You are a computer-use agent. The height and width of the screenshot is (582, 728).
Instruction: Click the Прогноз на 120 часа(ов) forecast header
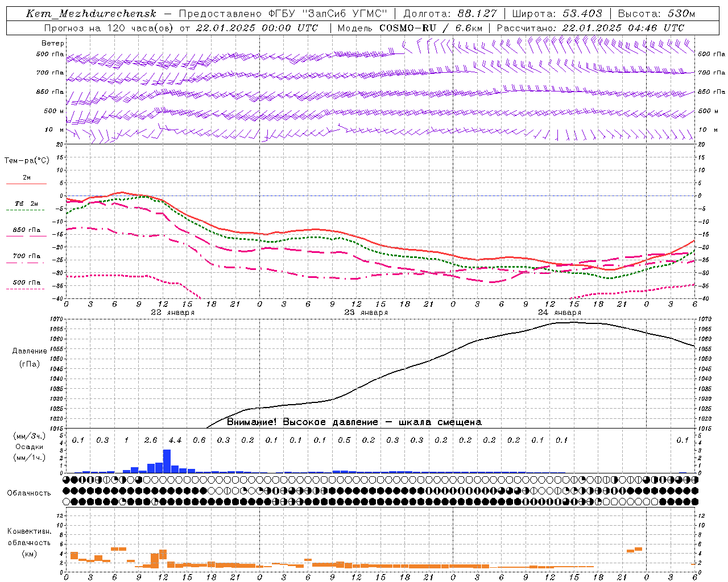(109, 28)
